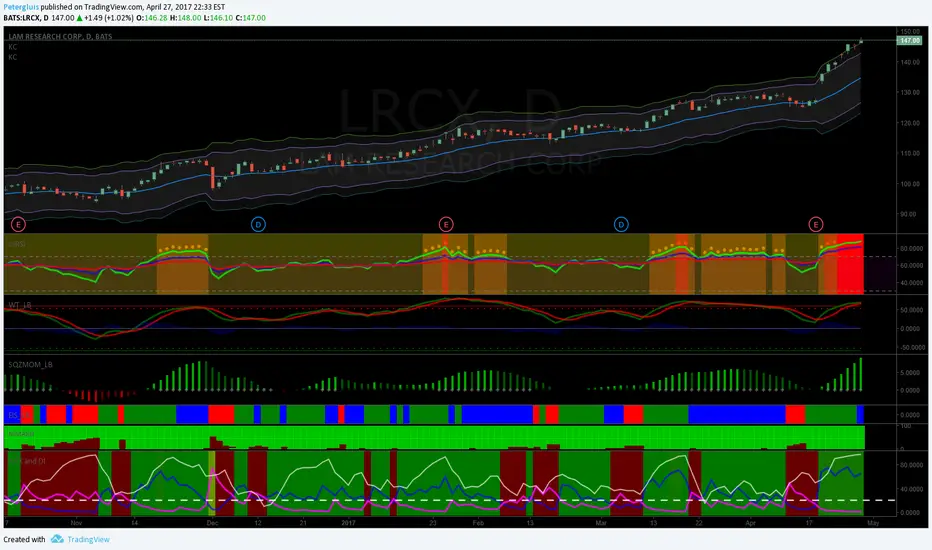Select the LAM RESEARCH CORP, D, BATS legend
The height and width of the screenshot is (550, 932).
(x=60, y=36)
